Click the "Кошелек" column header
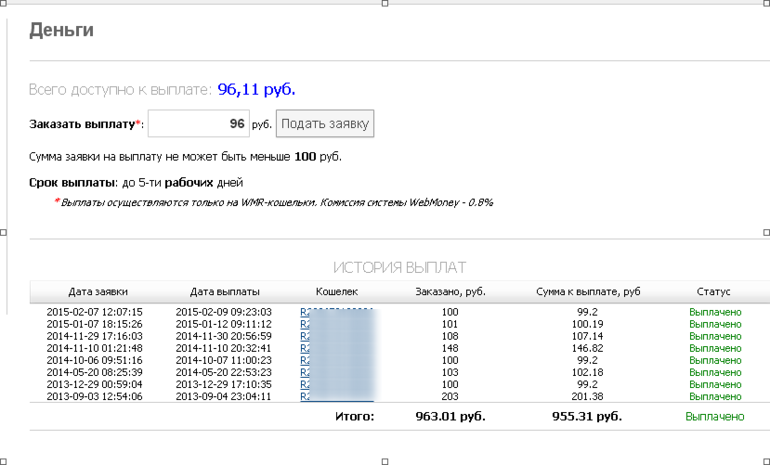Viewport: 770px width, 465px height. (x=336, y=292)
